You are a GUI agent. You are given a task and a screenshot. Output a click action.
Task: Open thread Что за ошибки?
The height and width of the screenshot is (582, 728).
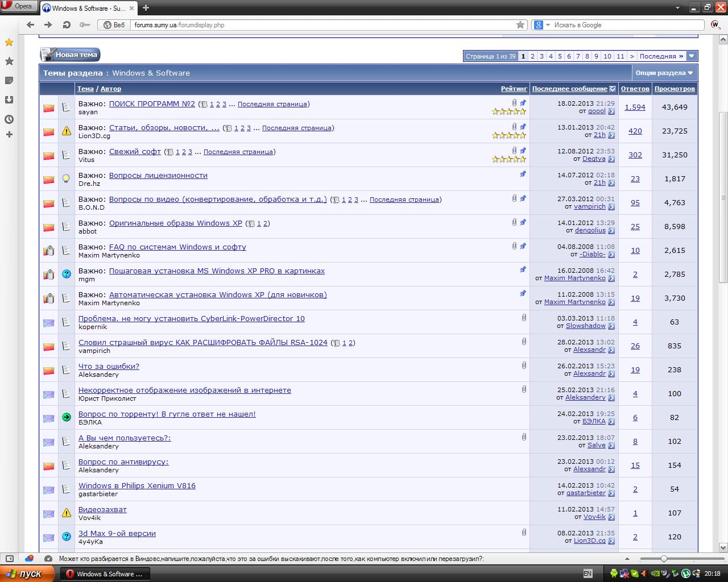[x=109, y=367]
